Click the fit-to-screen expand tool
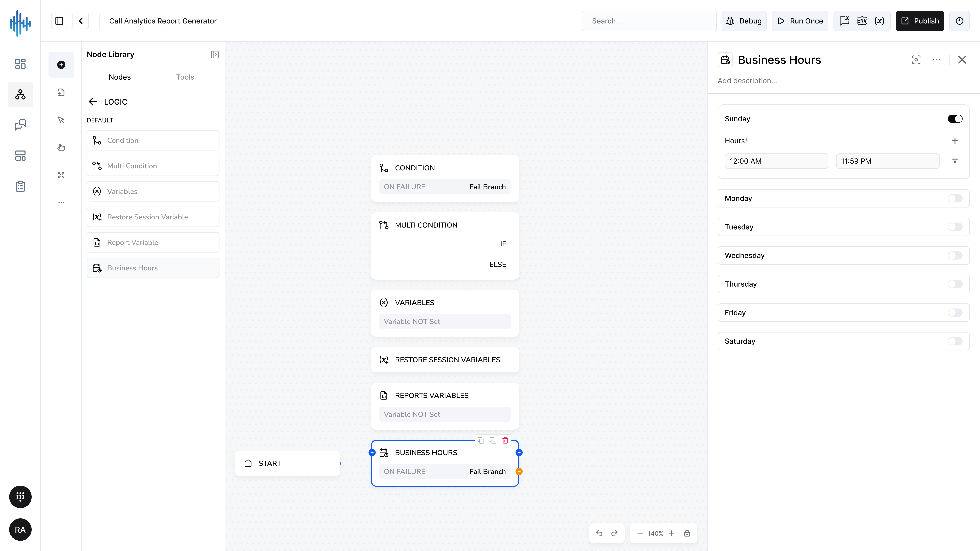This screenshot has height=551, width=980. tap(61, 175)
